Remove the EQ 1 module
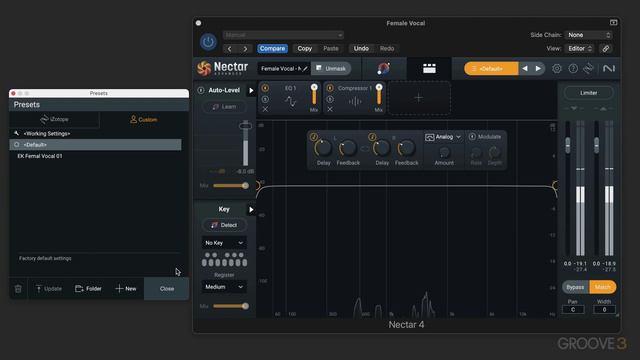Image resolution: width=640 pixels, height=360 pixels. click(265, 109)
